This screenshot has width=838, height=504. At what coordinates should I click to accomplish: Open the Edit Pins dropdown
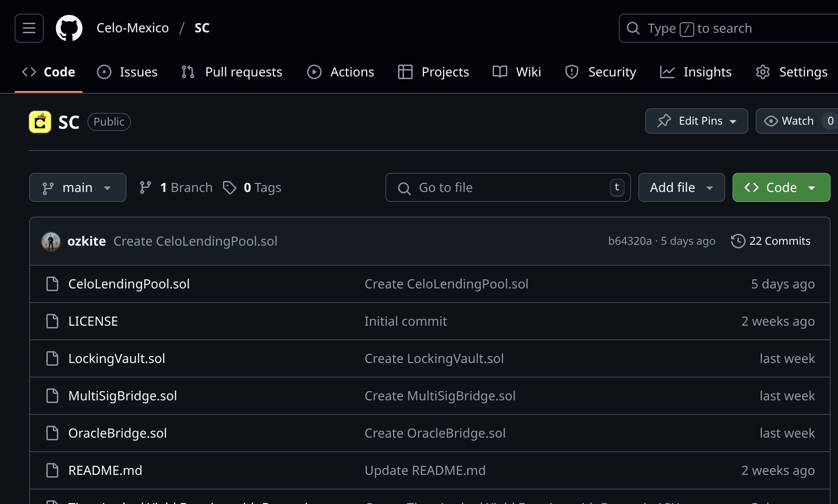pos(696,121)
